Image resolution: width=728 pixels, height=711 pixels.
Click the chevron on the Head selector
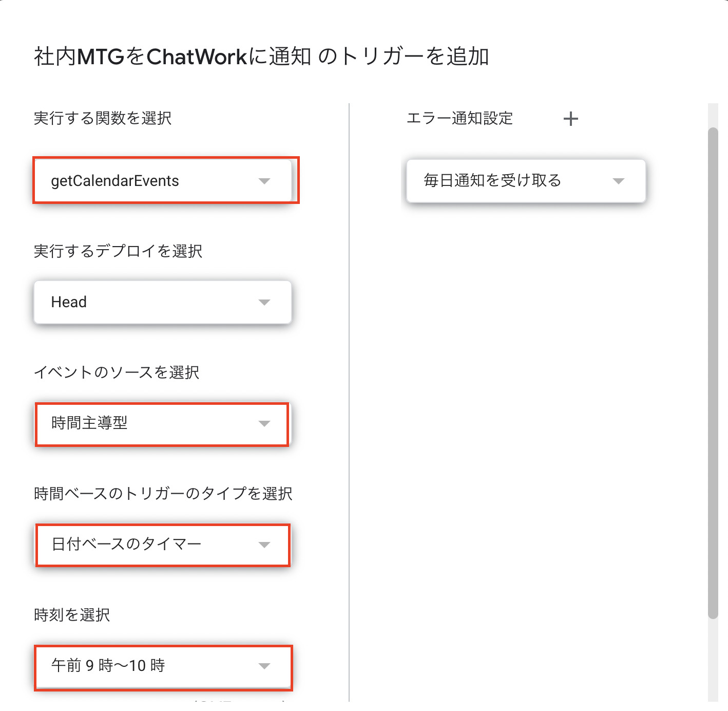coord(264,302)
